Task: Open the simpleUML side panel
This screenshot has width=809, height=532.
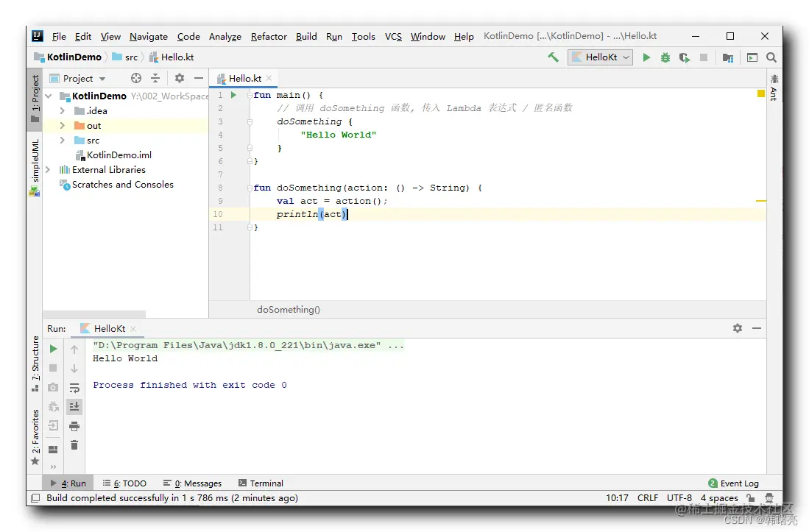Action: 35,168
